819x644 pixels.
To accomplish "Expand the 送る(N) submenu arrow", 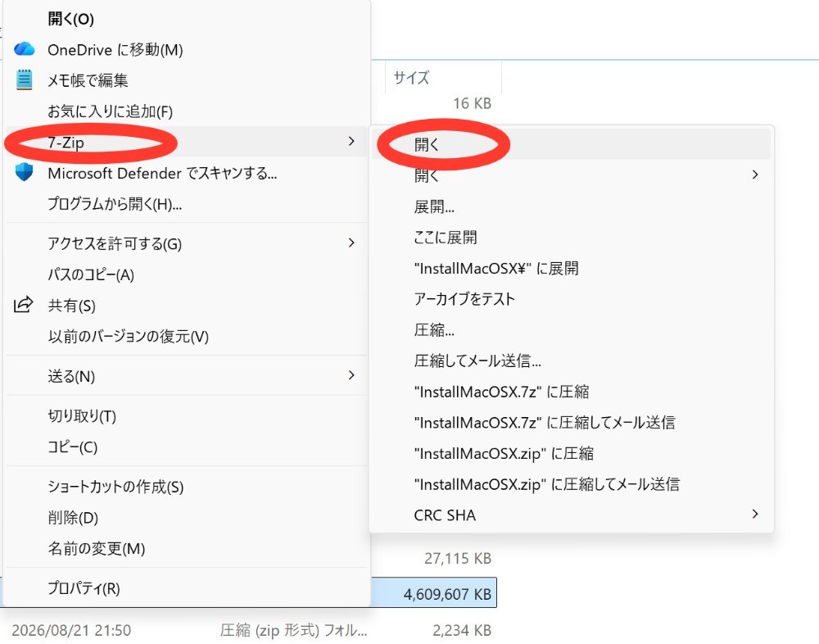I will 351,375.
